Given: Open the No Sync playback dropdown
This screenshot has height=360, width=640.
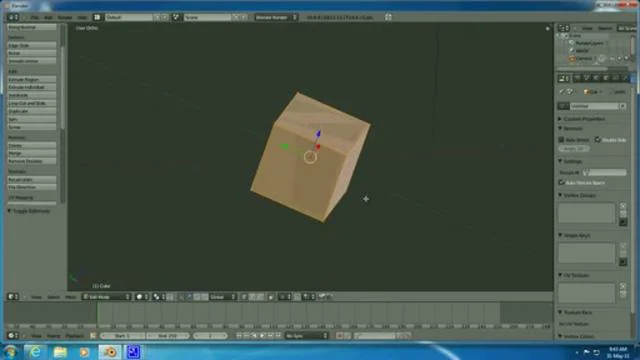Looking at the screenshot, I should click(307, 336).
